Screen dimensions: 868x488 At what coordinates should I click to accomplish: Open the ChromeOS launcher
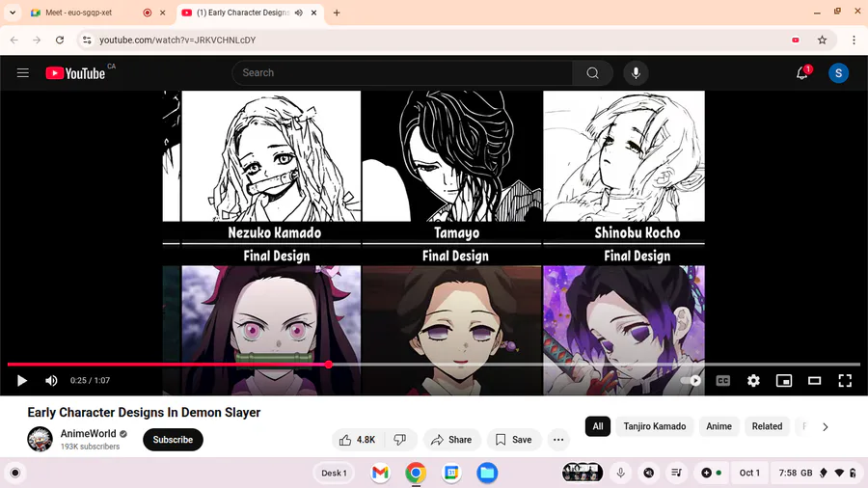14,474
